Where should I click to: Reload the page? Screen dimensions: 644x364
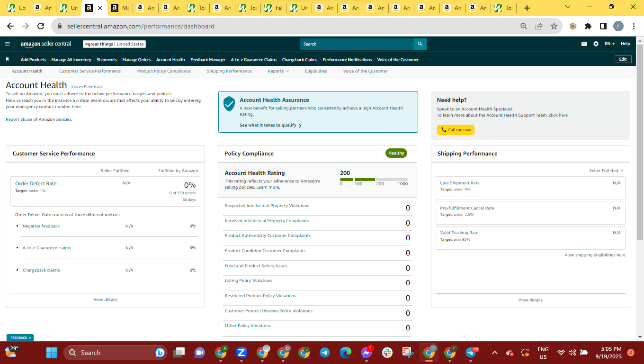[x=41, y=26]
